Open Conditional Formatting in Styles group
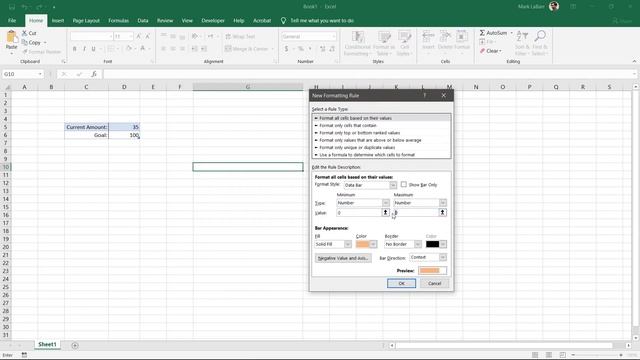 [358, 43]
